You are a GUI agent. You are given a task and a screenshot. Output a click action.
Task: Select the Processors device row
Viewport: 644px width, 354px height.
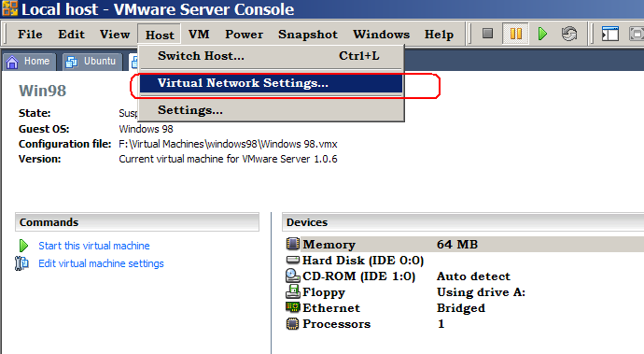tap(464, 324)
